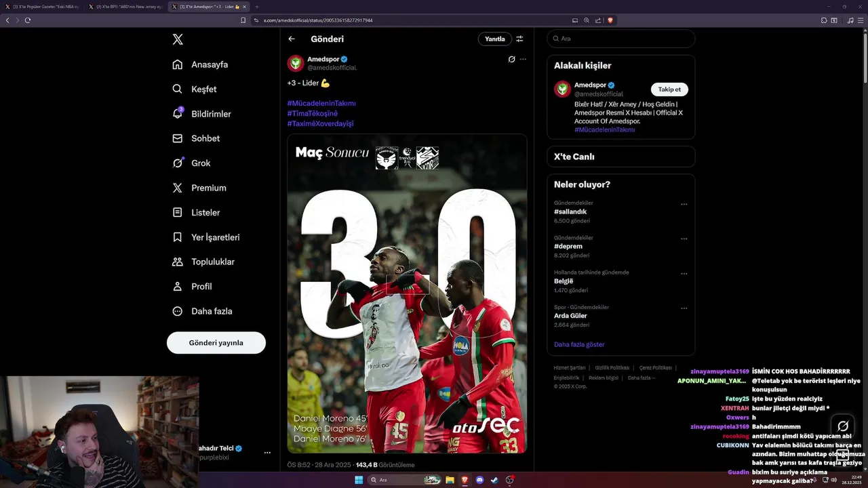Click the browser reload button

28,20
